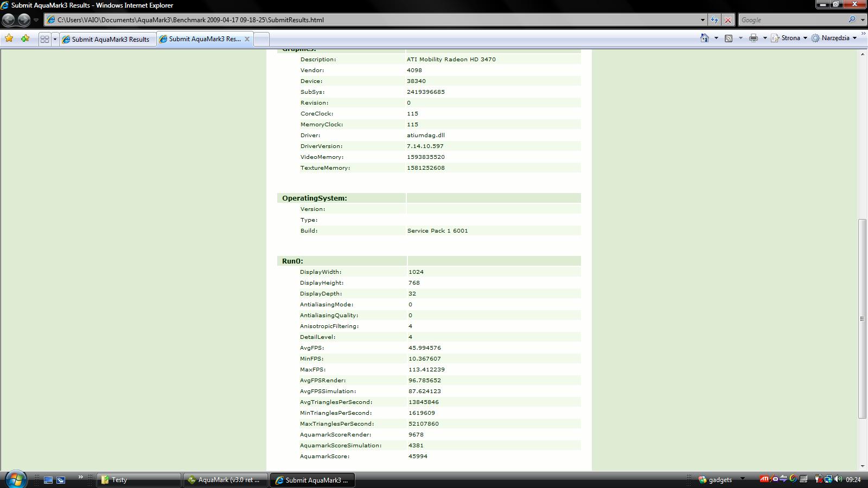
Task: Open the search provider dropdown arrow
Action: tap(862, 20)
